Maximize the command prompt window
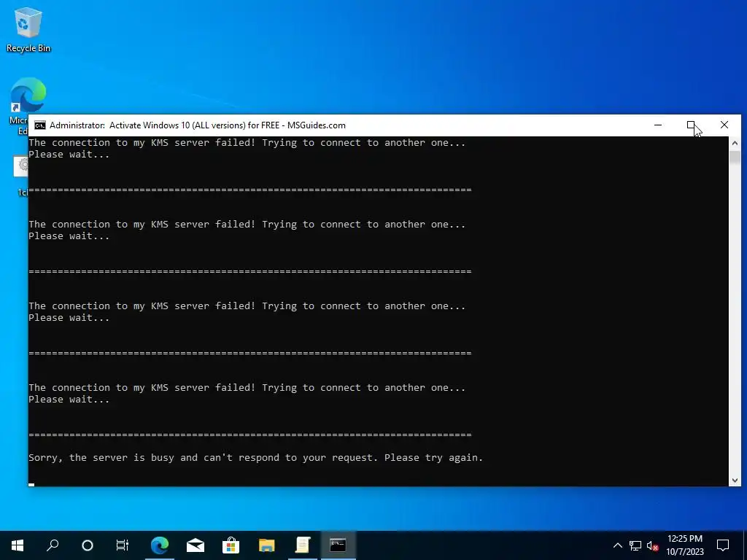Screen dimensions: 747x560 tap(691, 125)
